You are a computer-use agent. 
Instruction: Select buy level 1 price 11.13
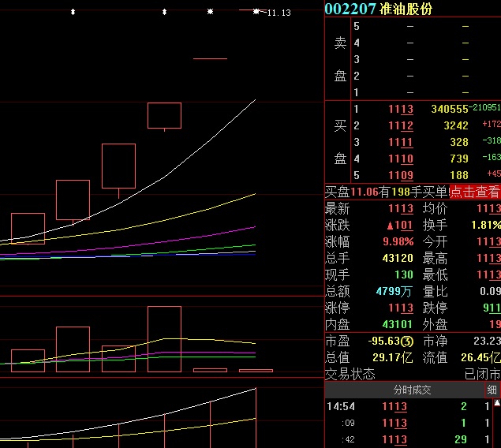(x=400, y=109)
